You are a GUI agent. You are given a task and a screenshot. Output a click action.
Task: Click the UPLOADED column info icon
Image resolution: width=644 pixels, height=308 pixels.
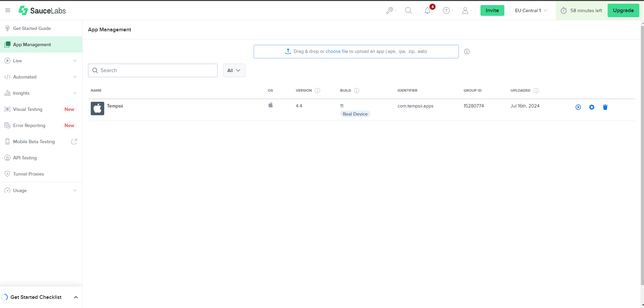[536, 91]
